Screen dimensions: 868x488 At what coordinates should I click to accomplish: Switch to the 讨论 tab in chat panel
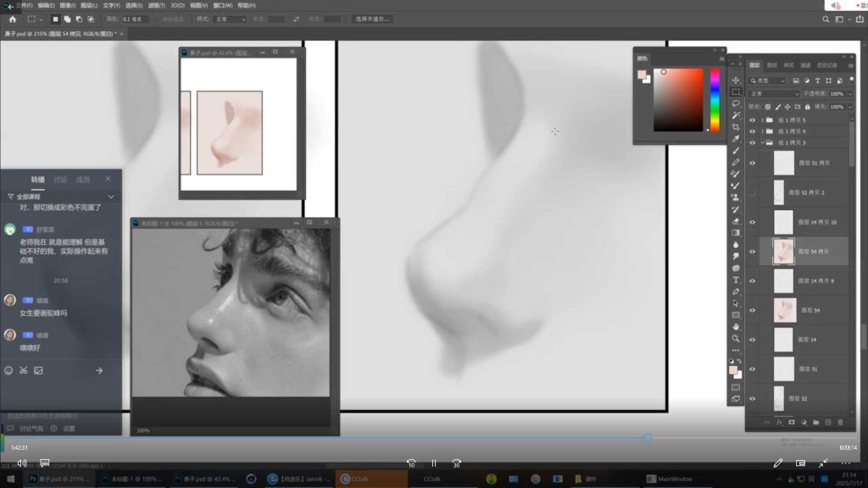(60, 180)
